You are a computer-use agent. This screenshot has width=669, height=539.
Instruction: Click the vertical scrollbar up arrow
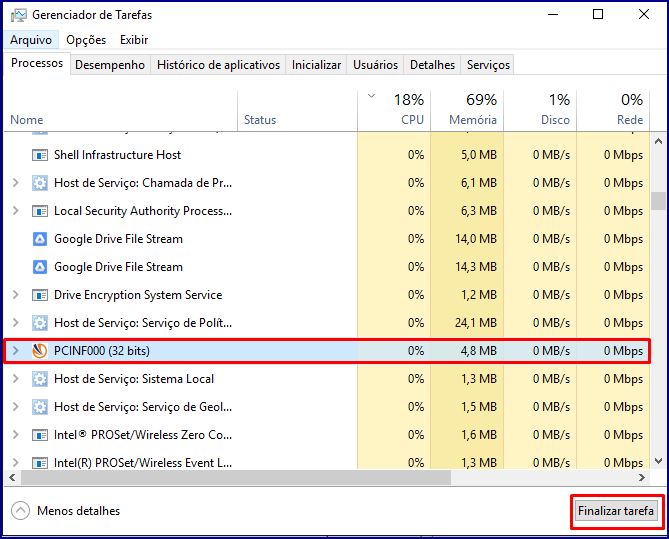658,141
